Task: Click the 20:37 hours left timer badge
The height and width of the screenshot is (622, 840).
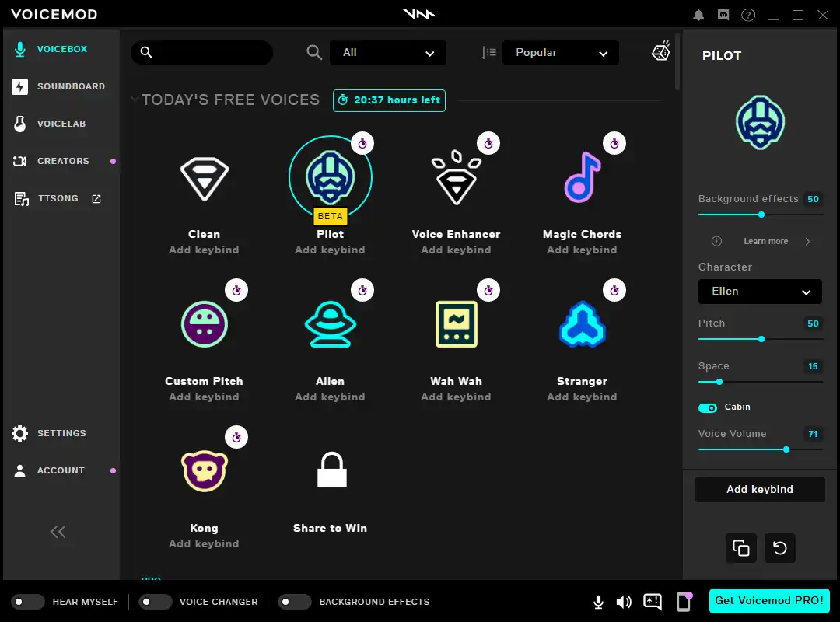Action: point(389,100)
